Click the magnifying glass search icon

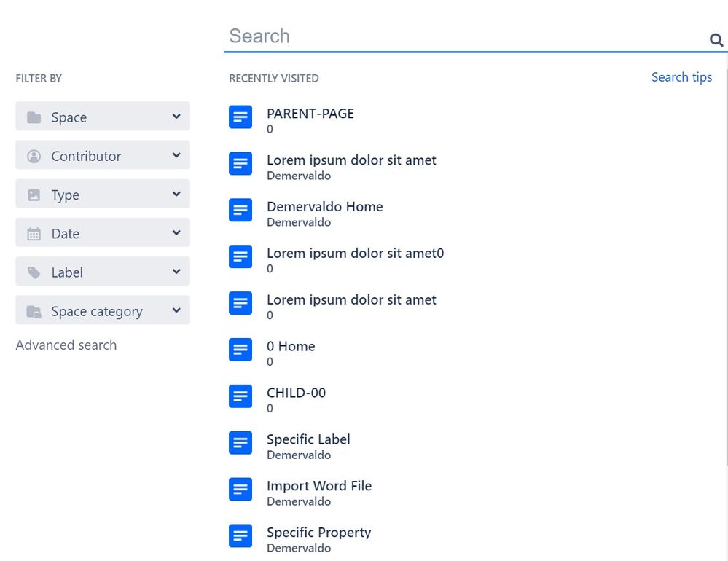[715, 41]
